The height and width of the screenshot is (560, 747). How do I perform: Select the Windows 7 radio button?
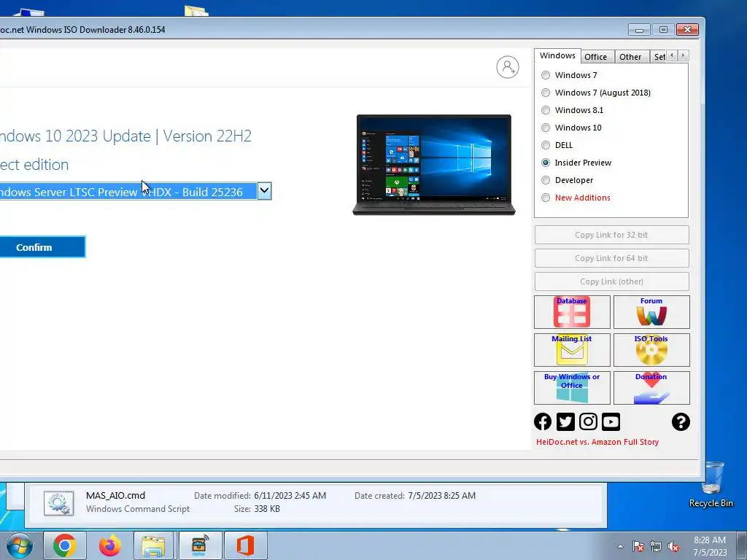tap(546, 75)
